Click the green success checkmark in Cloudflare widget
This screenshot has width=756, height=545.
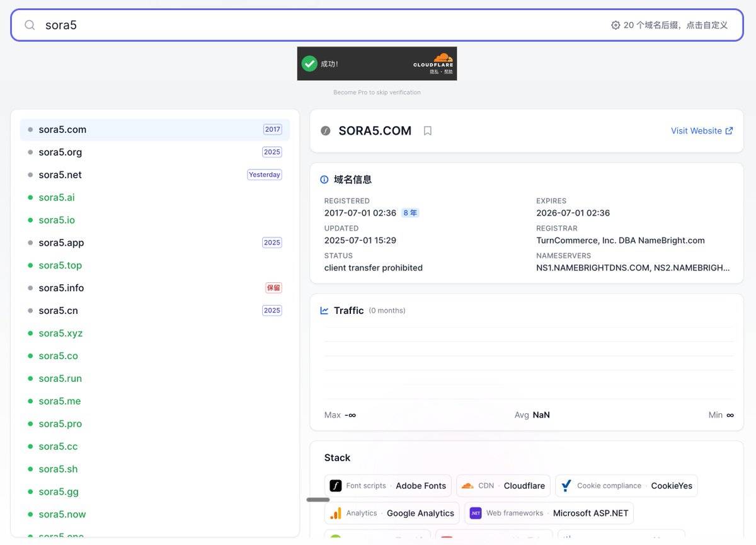tap(309, 64)
